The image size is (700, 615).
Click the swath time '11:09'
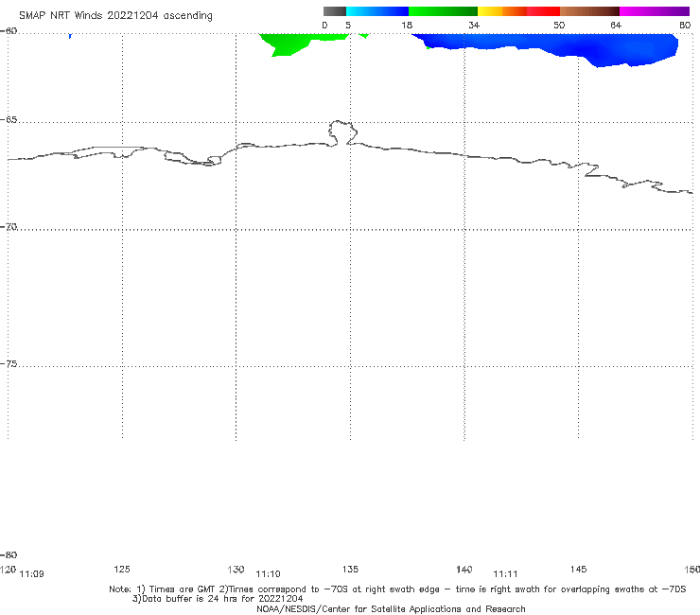[x=32, y=574]
